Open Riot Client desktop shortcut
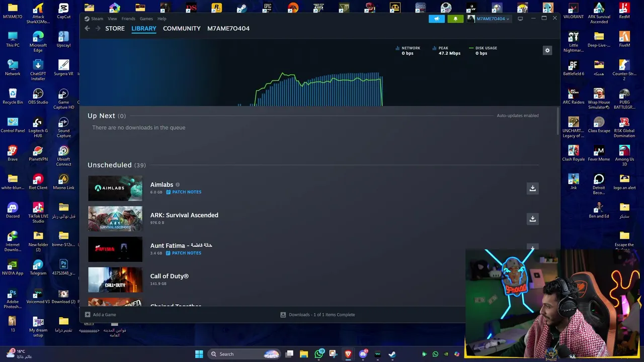 [x=38, y=182]
